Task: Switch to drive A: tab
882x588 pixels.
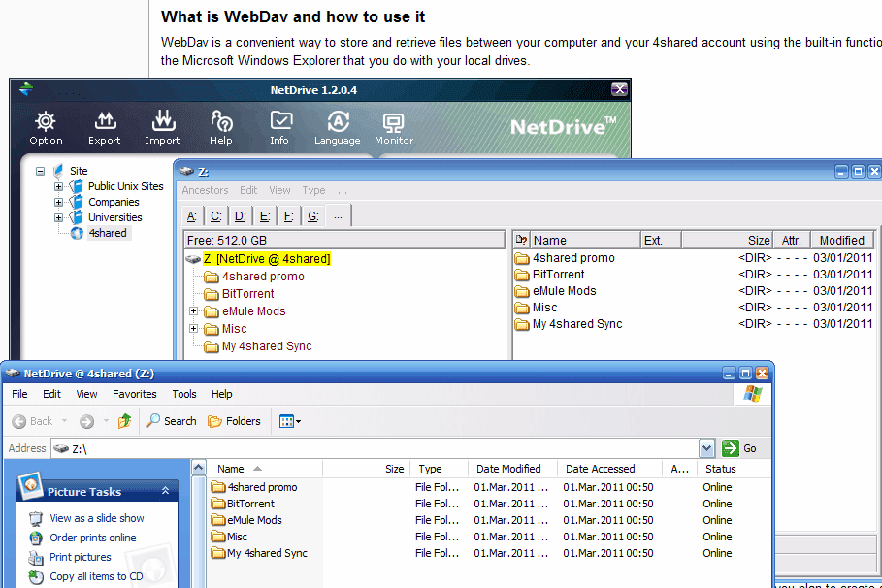Action: (191, 216)
